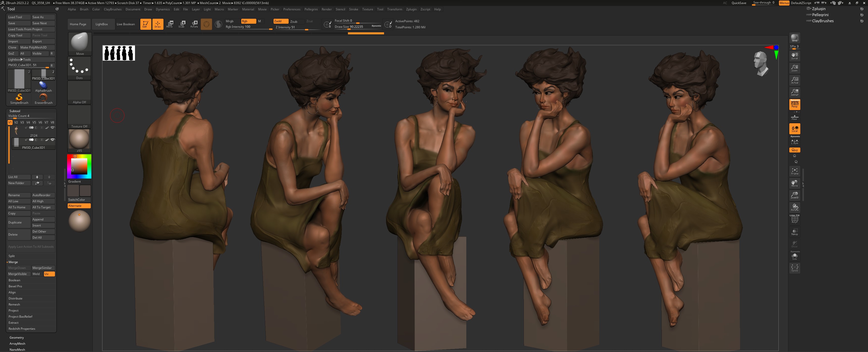868x352 pixels.
Task: Click the BPR render icon
Action: pyautogui.click(x=794, y=38)
